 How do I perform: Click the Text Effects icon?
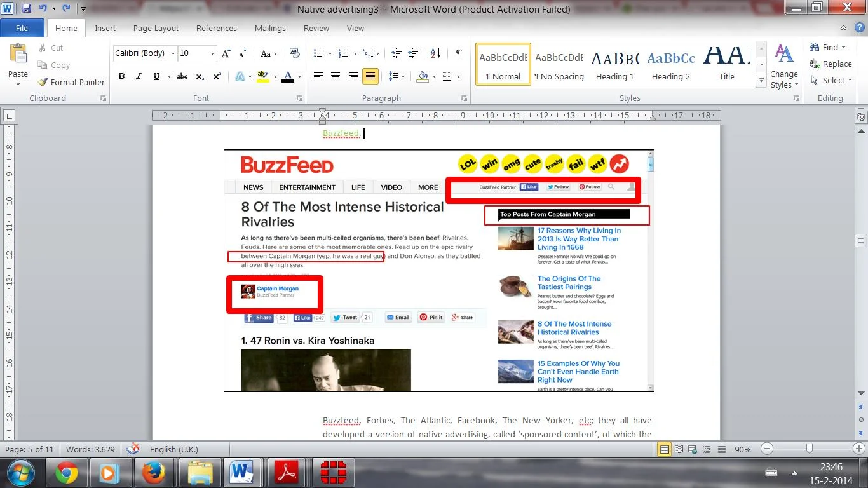point(240,76)
